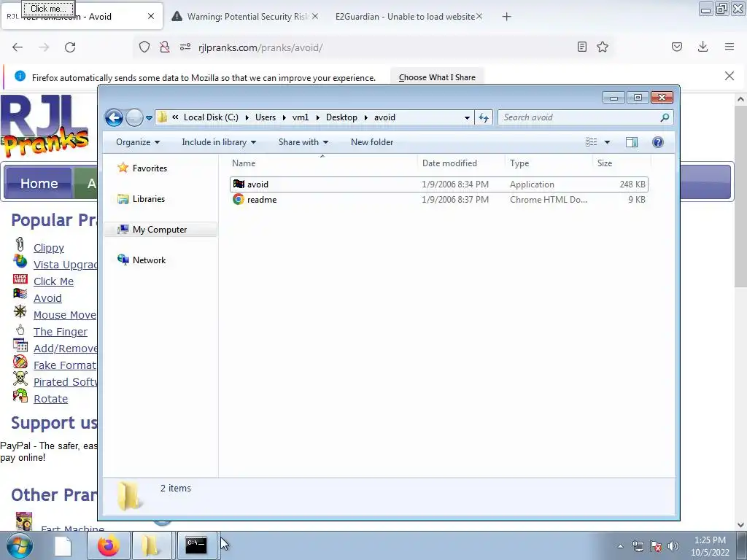Image resolution: width=747 pixels, height=560 pixels.
Task: Select the avoid application file
Action: 438,184
